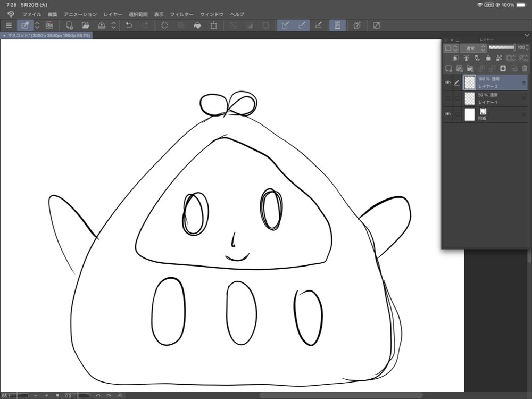Create a new vector layer
The width and height of the screenshot is (532, 399).
pyautogui.click(x=460, y=69)
